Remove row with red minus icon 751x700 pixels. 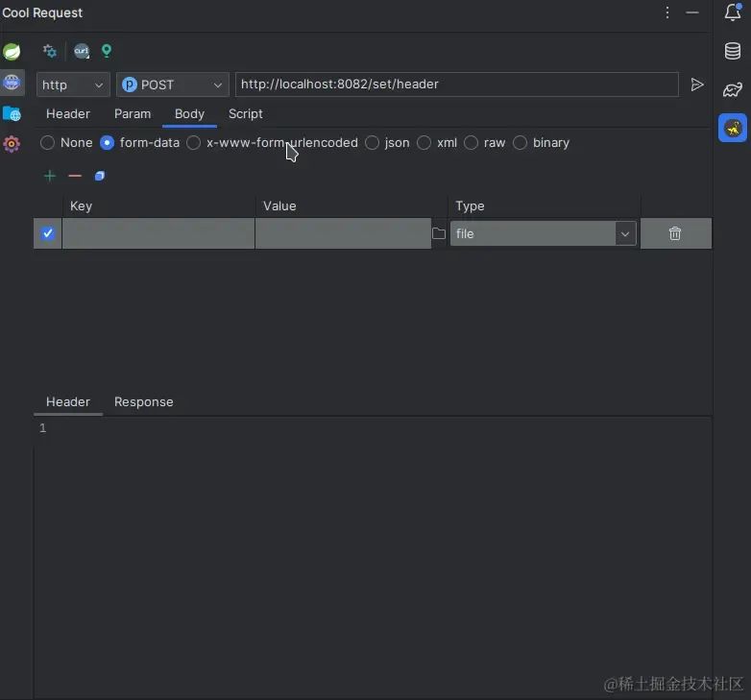pos(75,176)
